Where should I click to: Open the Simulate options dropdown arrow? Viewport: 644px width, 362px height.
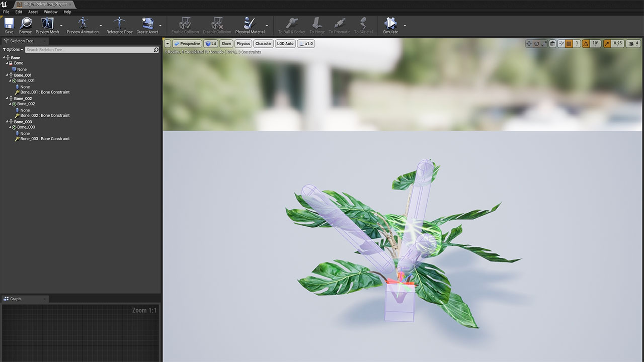(405, 26)
